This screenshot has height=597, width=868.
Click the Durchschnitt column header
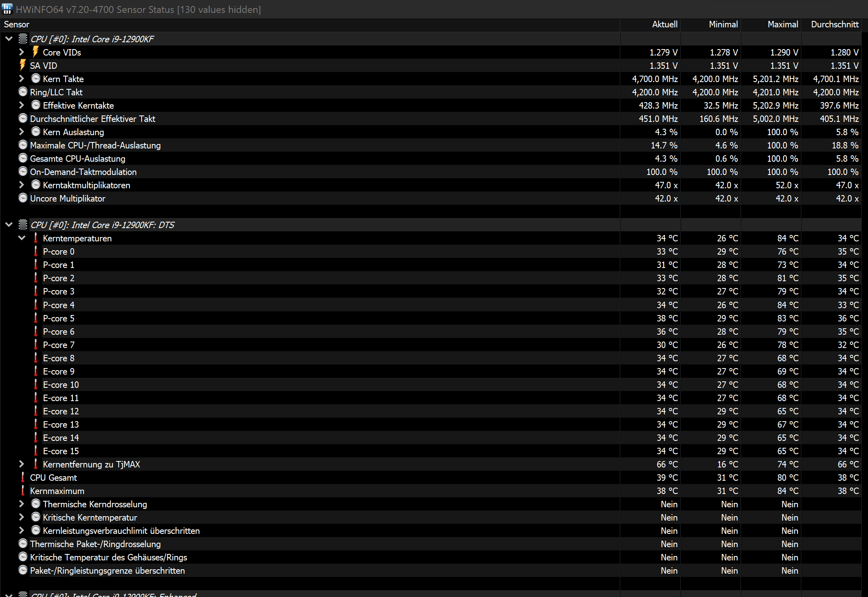click(835, 25)
